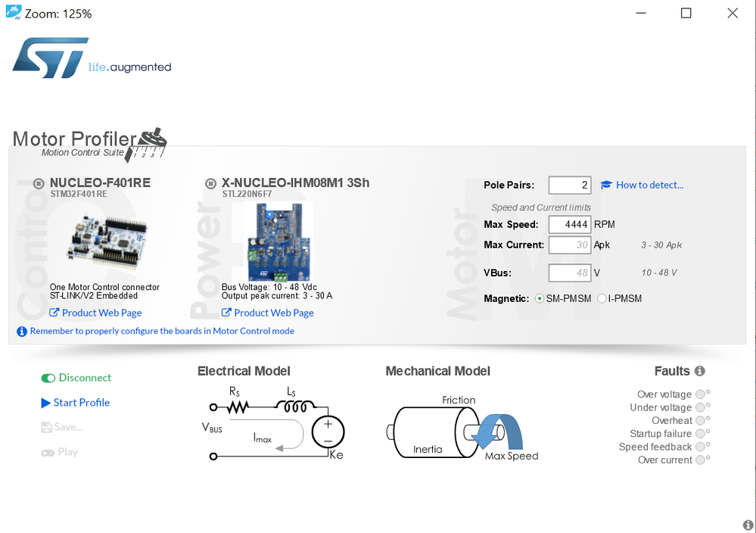Open the X-NUCLEO-IHM08M1 Product Web Page link
Viewport: 756px width, 533px height.
pos(274,313)
